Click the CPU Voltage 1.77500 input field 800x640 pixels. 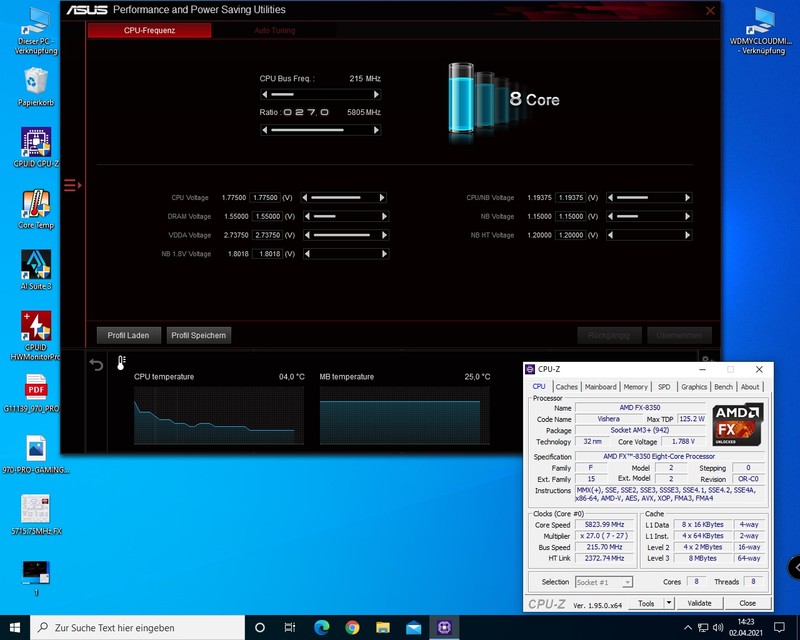click(265, 198)
